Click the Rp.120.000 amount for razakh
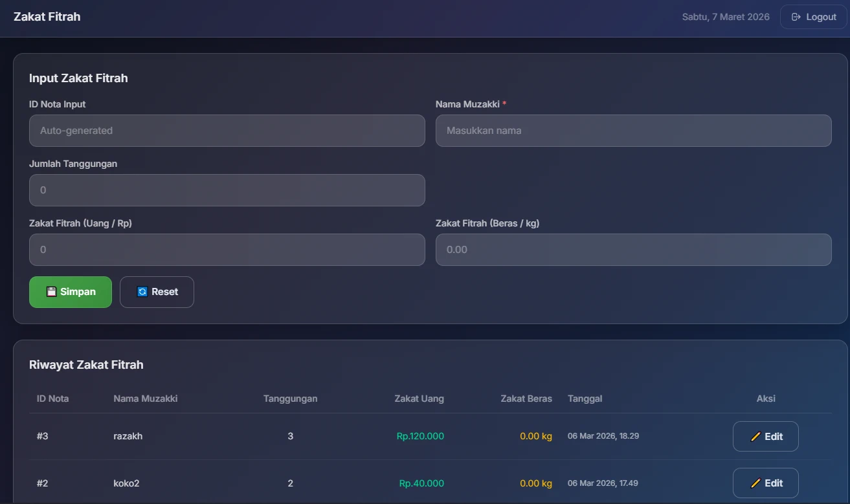 pyautogui.click(x=419, y=436)
